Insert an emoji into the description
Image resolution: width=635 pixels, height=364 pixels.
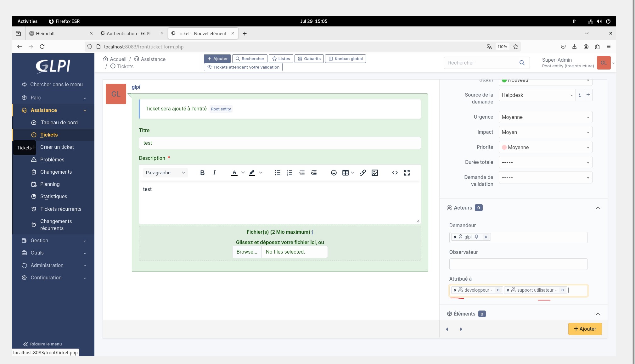point(334,173)
